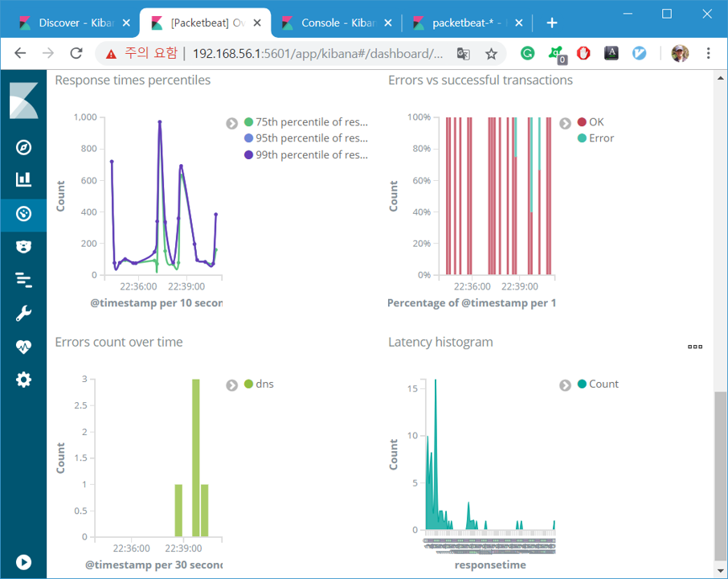Open Timelion via the bear face icon

click(23, 246)
